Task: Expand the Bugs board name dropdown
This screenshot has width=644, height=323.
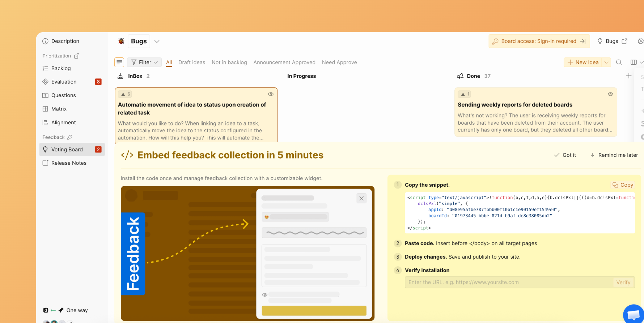Action: tap(157, 42)
